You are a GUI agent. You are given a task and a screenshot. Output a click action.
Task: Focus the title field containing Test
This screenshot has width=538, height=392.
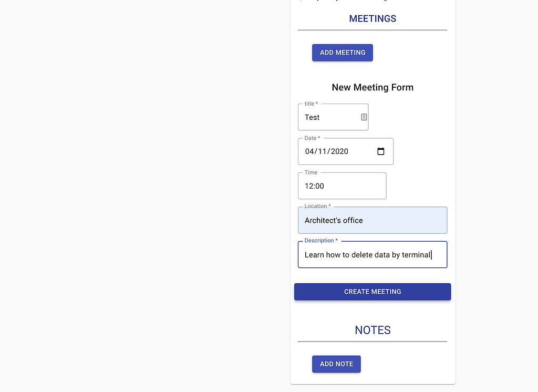click(x=333, y=117)
